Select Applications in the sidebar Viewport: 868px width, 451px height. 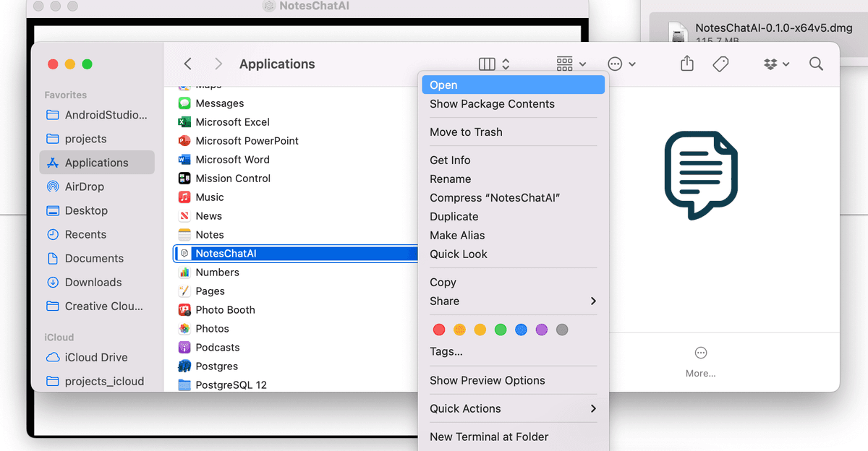97,163
